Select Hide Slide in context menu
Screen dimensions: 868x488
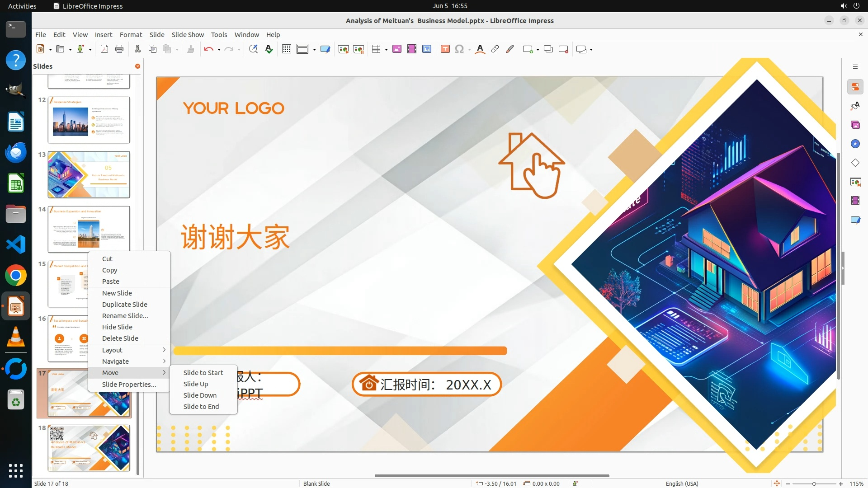point(117,327)
